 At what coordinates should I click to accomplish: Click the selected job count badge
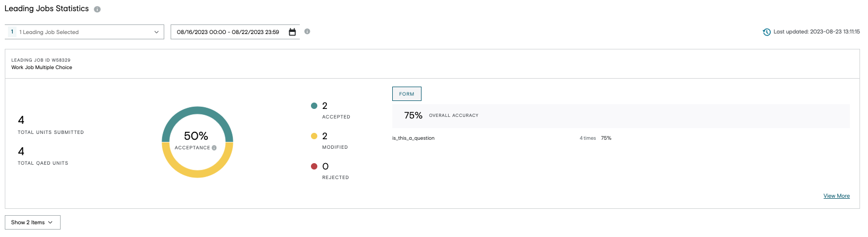point(12,32)
